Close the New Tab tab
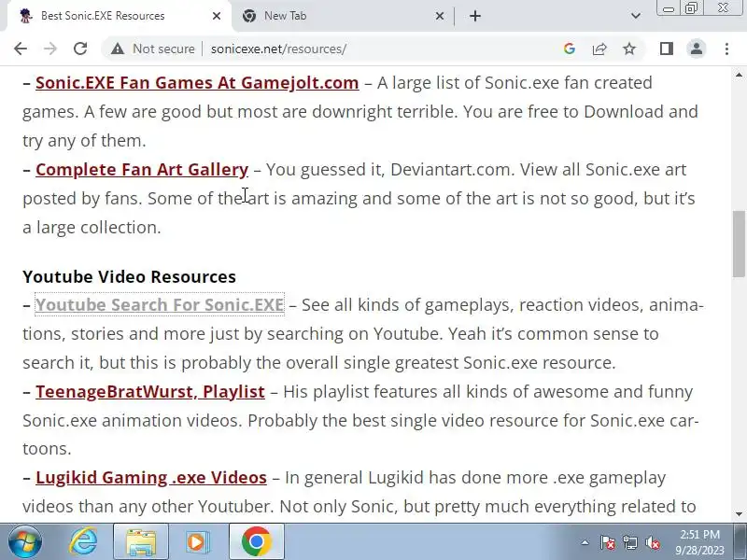Viewport: 747px width, 560px height. point(440,16)
